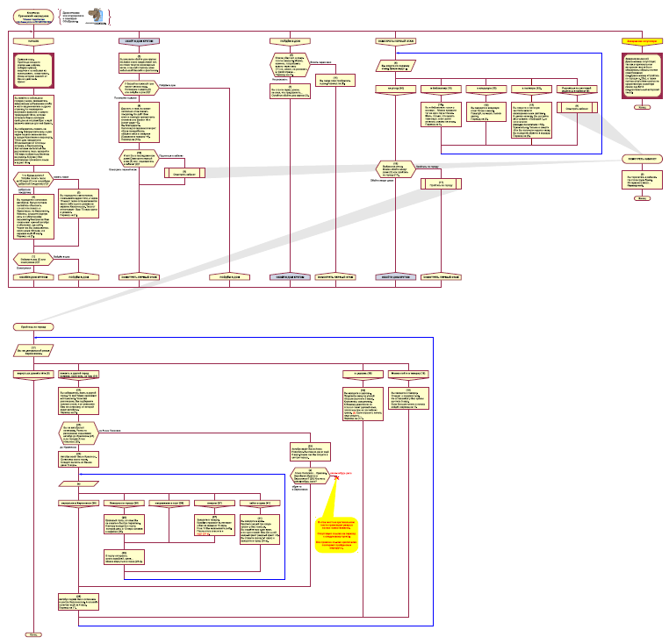
Task: Select the 'ПОЙДЁМ В ДОМ' top branch header
Action: [x=286, y=41]
